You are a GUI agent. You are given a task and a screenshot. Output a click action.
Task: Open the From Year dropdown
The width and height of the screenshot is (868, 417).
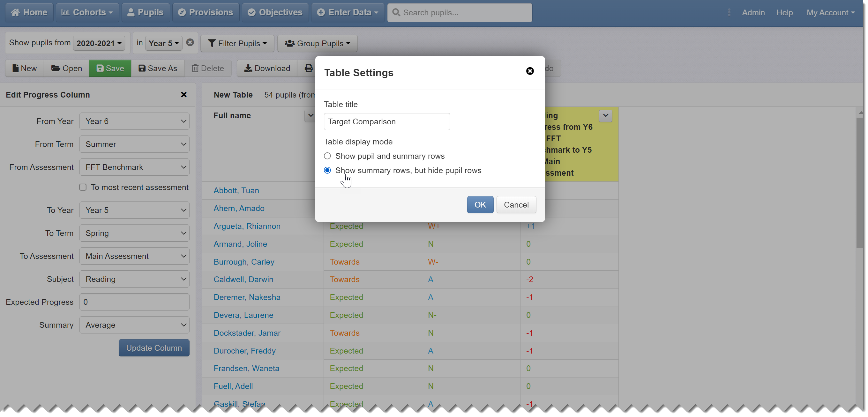coord(134,121)
